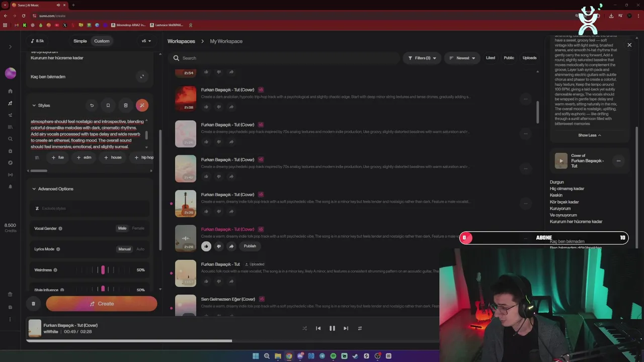This screenshot has height=362, width=644.
Task: Pause the currently playing song
Action: pos(332,328)
